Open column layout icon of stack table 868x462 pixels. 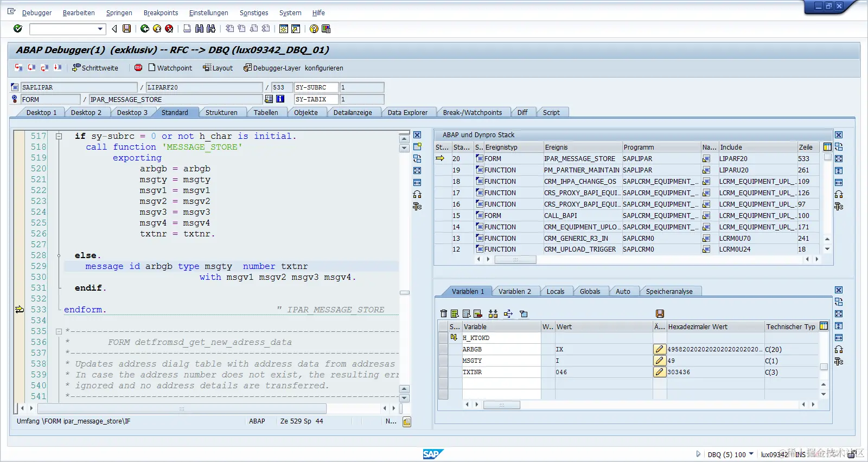click(827, 147)
